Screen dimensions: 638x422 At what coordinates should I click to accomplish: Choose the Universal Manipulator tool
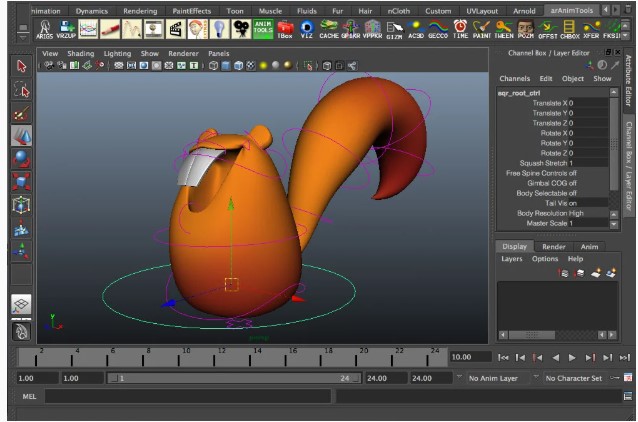point(21,205)
